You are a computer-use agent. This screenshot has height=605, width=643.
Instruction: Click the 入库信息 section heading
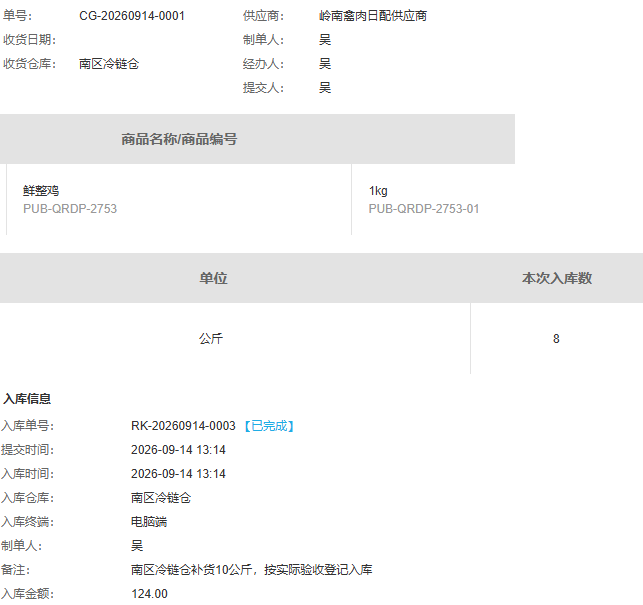pyautogui.click(x=27, y=399)
